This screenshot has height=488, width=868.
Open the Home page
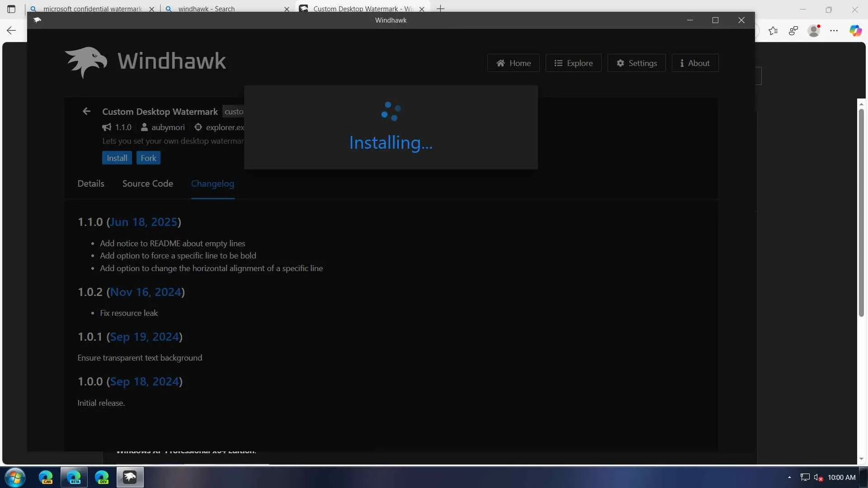(x=513, y=63)
